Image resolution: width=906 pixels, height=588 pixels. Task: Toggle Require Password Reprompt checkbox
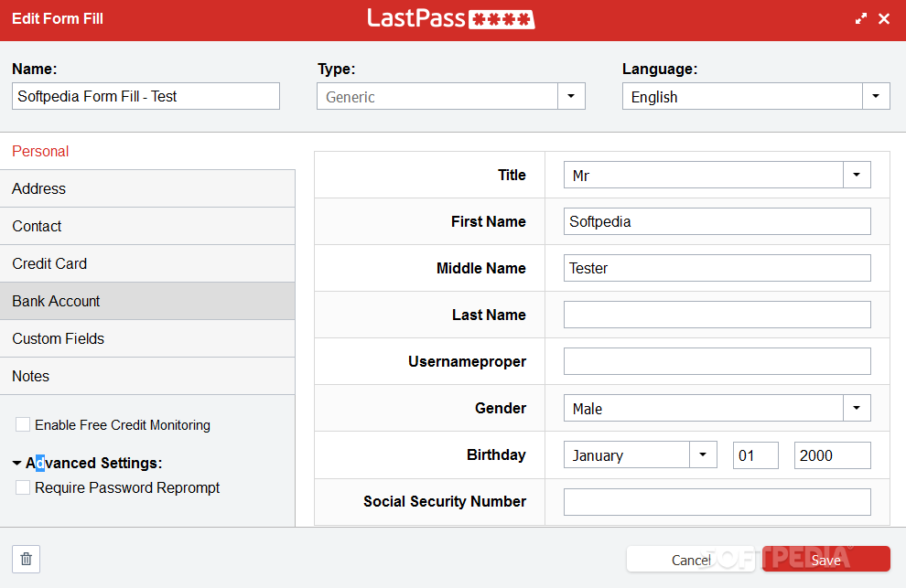(23, 487)
